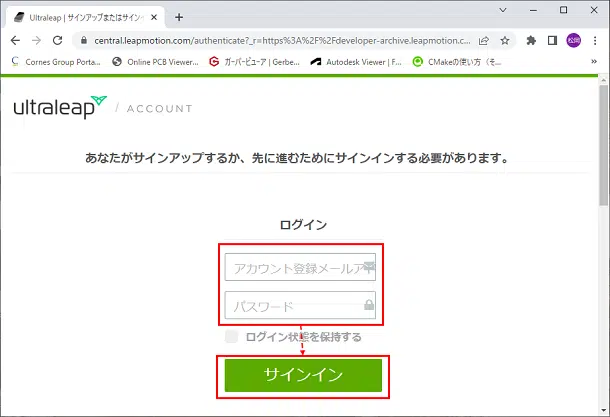Close the Ultraleap tab
This screenshot has width=610, height=417.
click(155, 16)
